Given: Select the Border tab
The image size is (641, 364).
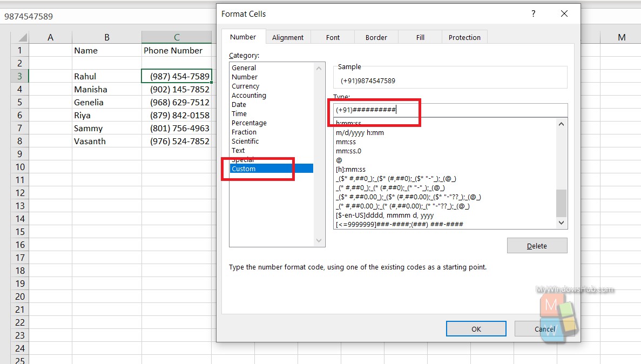Looking at the screenshot, I should [376, 37].
